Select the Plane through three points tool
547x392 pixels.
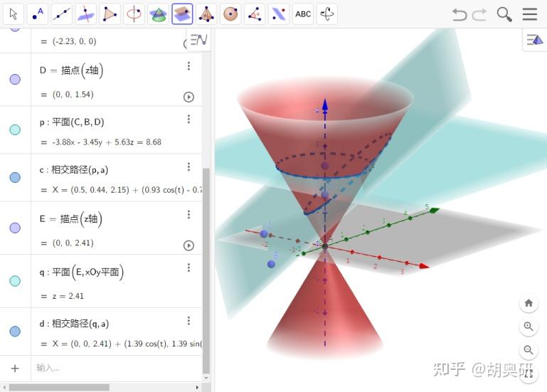click(x=182, y=14)
